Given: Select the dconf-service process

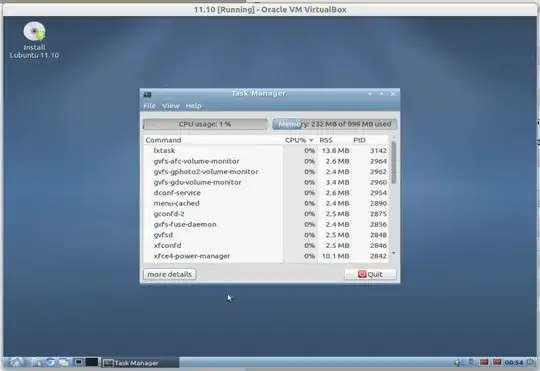Looking at the screenshot, I should coord(266,193).
